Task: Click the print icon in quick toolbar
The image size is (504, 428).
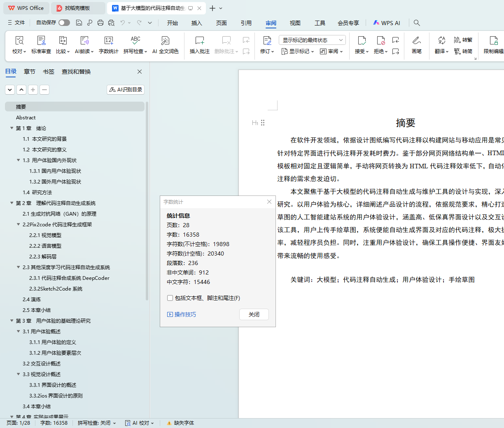Action: (x=100, y=23)
